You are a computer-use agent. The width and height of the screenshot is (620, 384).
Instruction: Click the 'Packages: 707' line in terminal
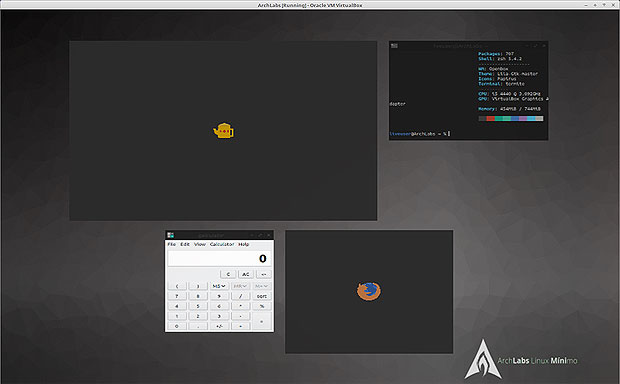496,54
